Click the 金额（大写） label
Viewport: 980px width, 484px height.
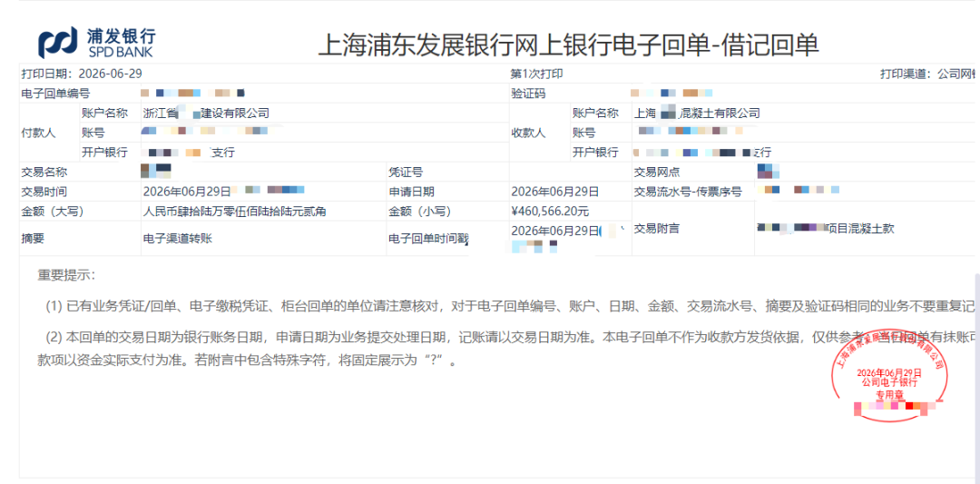(54, 212)
